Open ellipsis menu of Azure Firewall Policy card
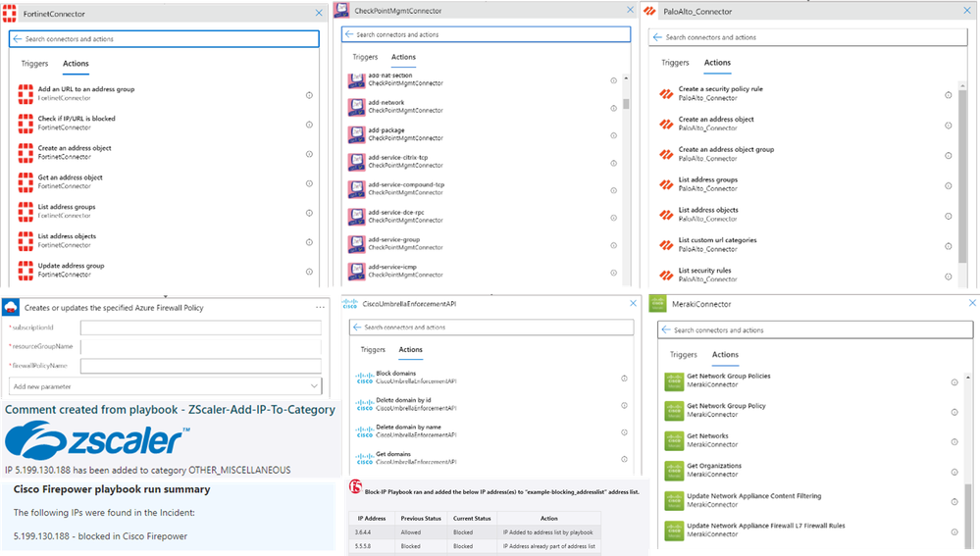This screenshot has width=980, height=556. coord(320,307)
